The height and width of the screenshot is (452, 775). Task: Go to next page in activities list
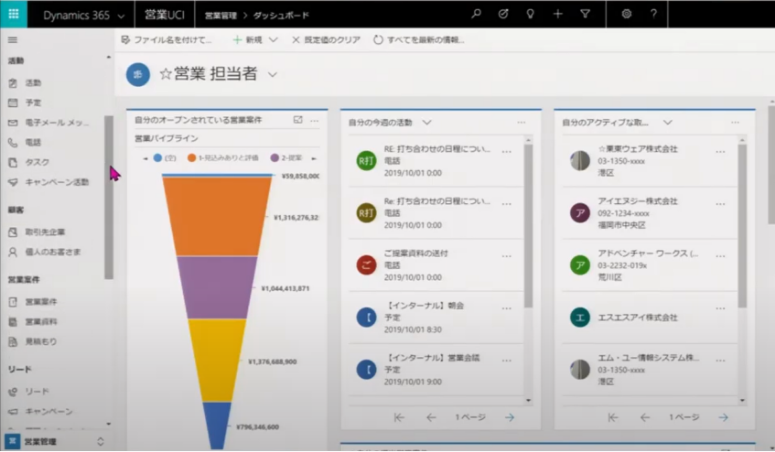(x=509, y=417)
